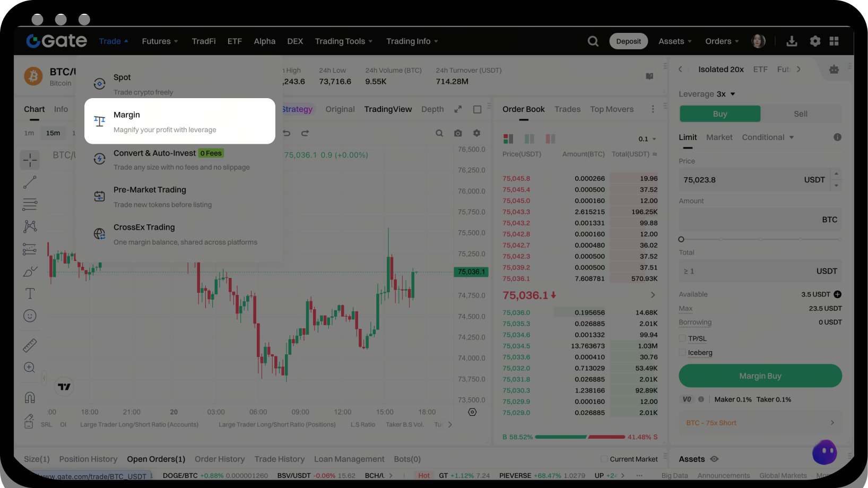Click the Deposit button

(628, 41)
